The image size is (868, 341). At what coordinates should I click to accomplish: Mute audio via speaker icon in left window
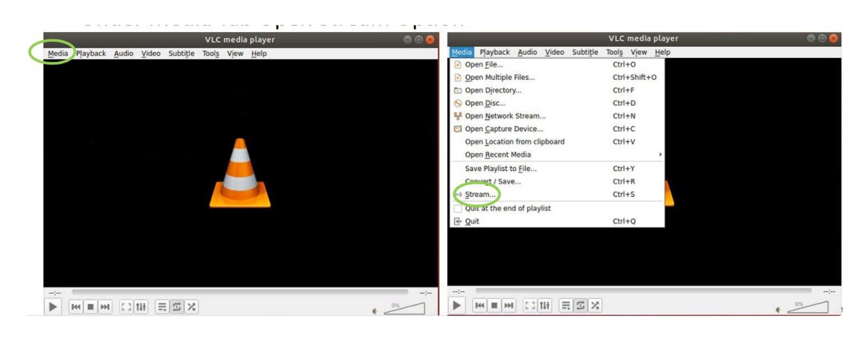pyautogui.click(x=374, y=311)
